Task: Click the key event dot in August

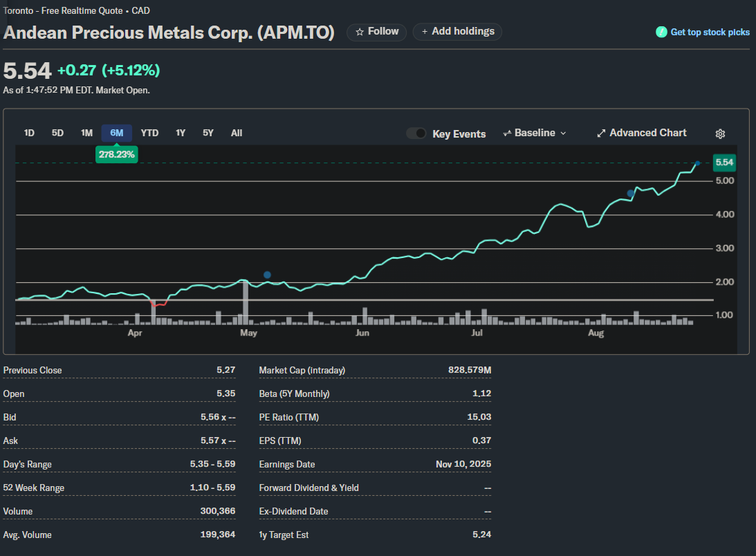Action: (630, 194)
